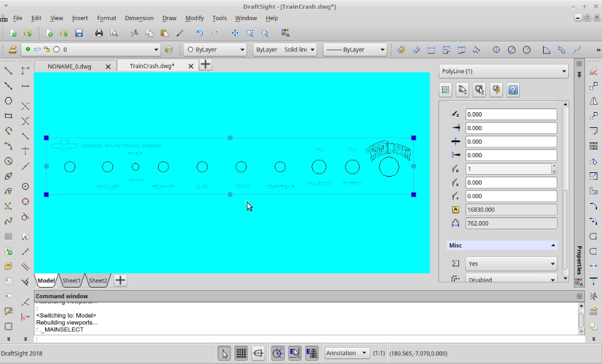Add a new sheet tab
The height and width of the screenshot is (364, 602).
tap(120, 280)
